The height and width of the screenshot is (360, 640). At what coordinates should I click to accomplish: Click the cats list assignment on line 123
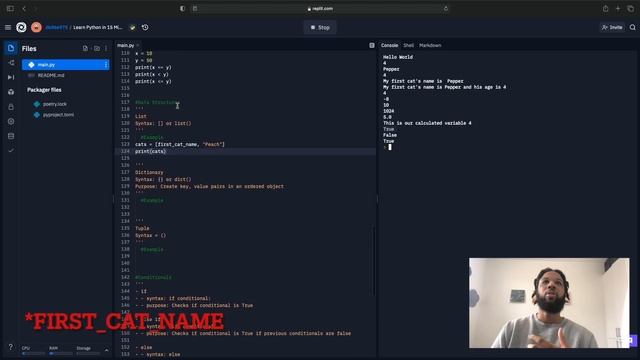coord(180,144)
